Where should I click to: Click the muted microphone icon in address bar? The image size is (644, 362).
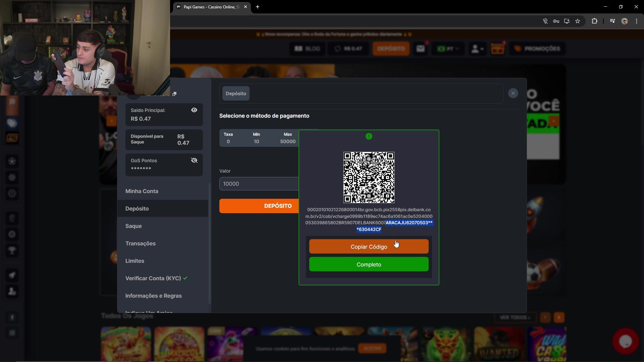click(x=545, y=21)
